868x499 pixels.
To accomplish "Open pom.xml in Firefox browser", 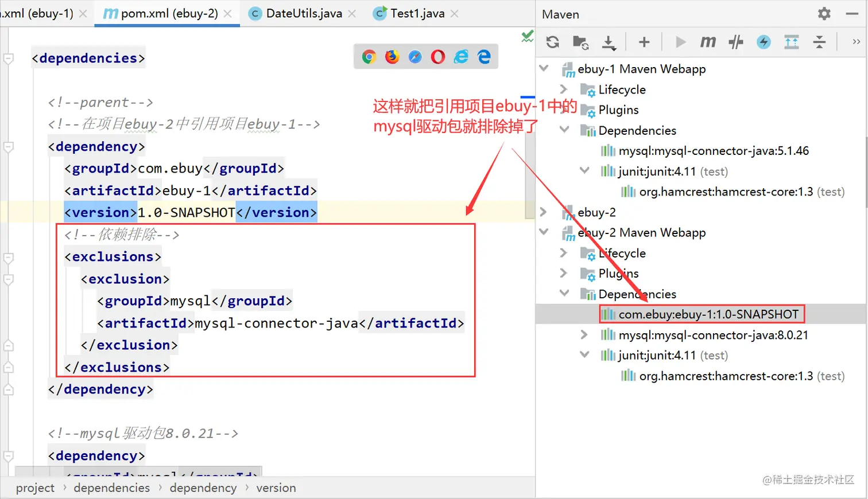I will pyautogui.click(x=392, y=57).
